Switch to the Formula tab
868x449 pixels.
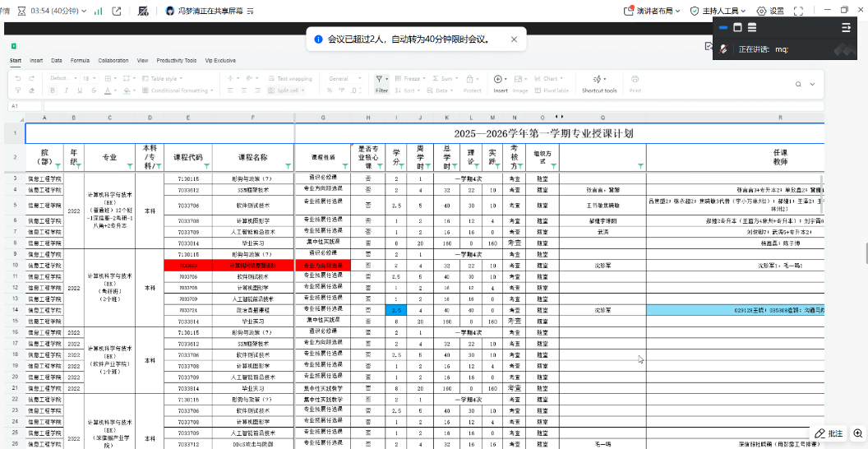80,60
